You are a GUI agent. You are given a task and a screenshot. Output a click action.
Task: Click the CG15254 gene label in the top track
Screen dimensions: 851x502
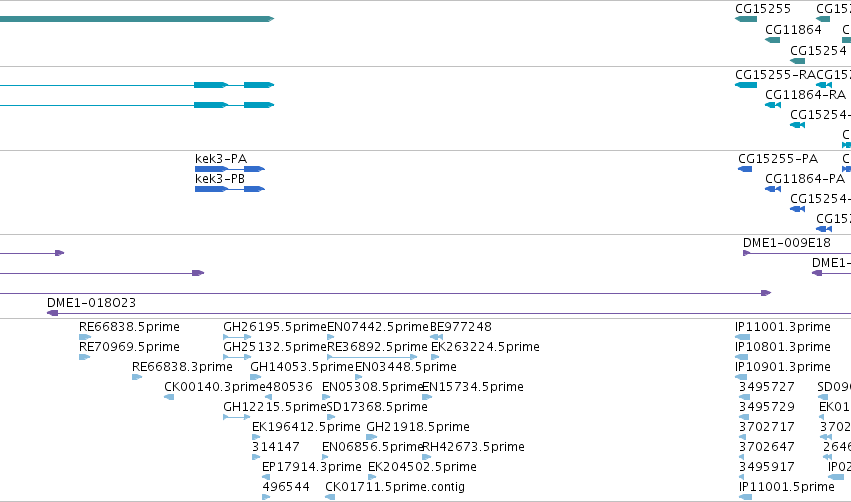(x=818, y=50)
